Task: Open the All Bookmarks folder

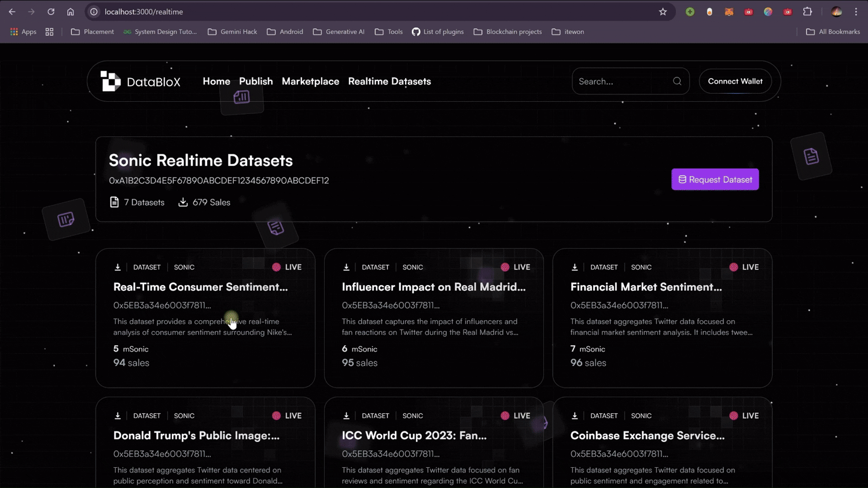Action: pos(833,32)
